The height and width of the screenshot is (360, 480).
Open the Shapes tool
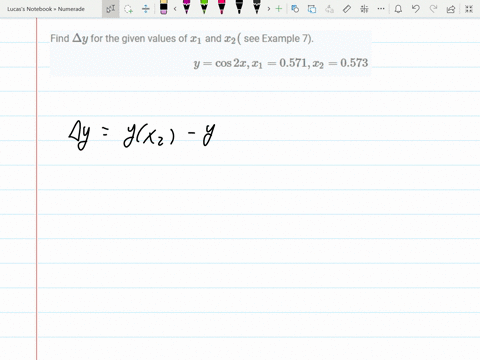(295, 9)
